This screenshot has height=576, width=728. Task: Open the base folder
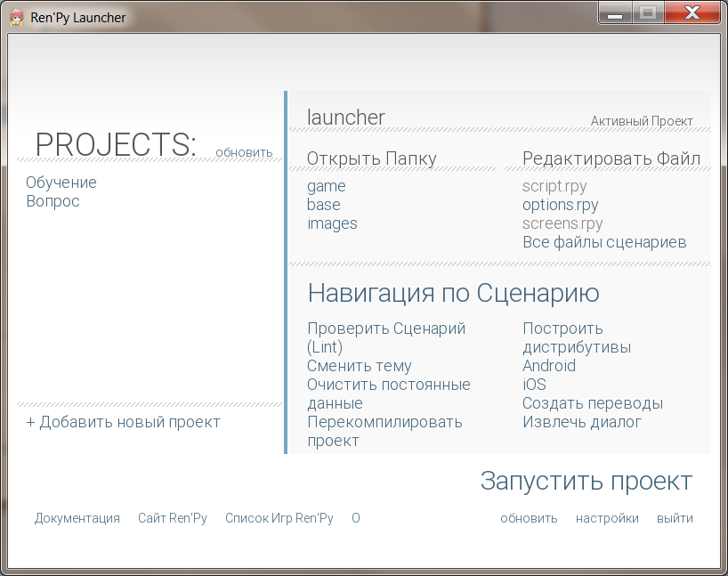coord(324,205)
